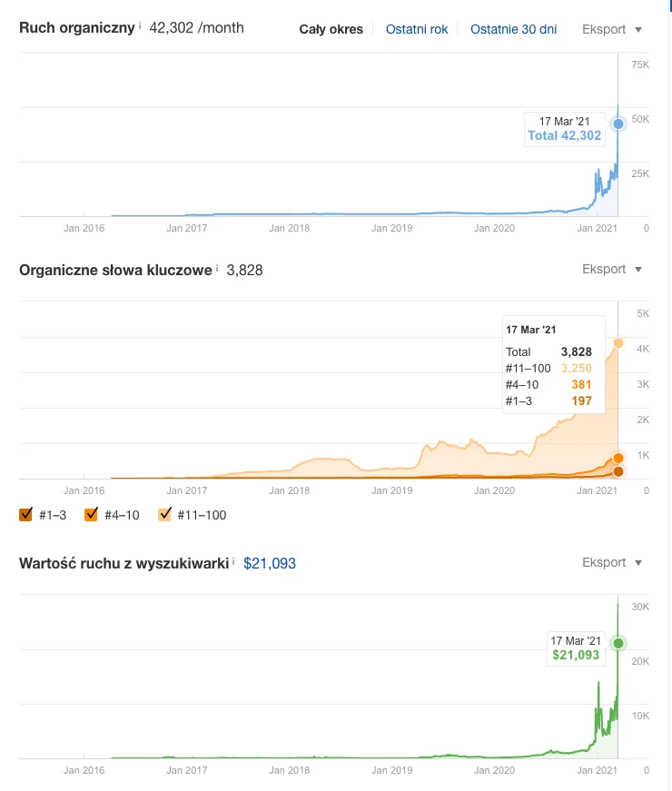
Task: Click info icon next to Ruch organiczny
Action: (x=140, y=26)
